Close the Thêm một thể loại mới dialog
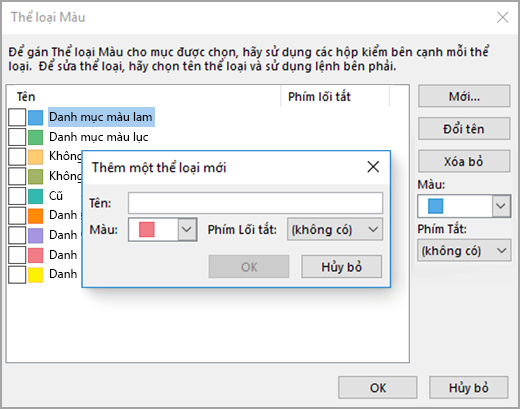The image size is (520, 409). coord(373,167)
